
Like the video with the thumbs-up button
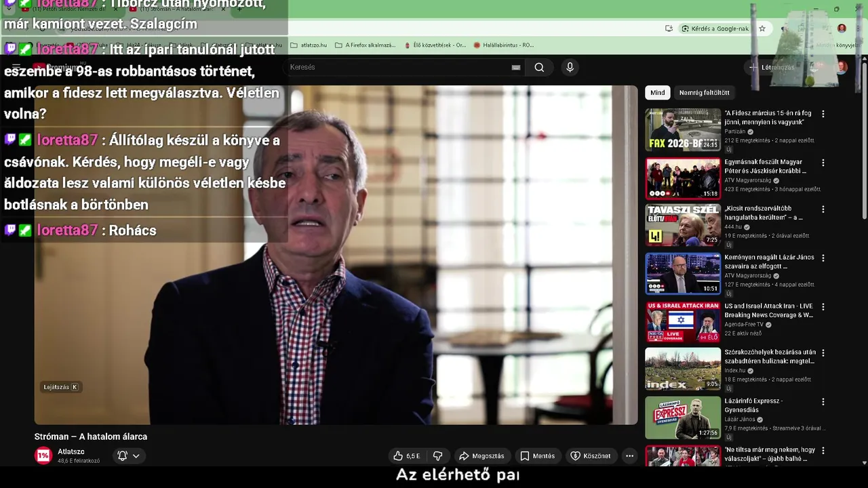coord(406,456)
